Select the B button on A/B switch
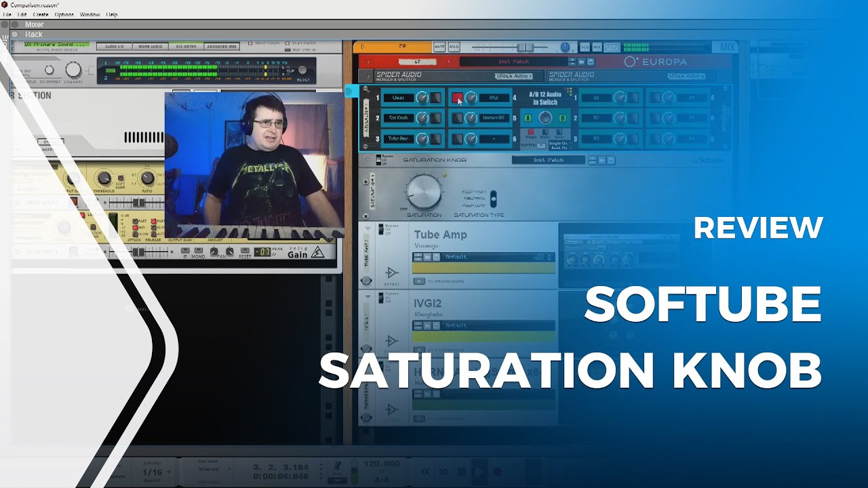The width and height of the screenshot is (868, 488). point(563,118)
